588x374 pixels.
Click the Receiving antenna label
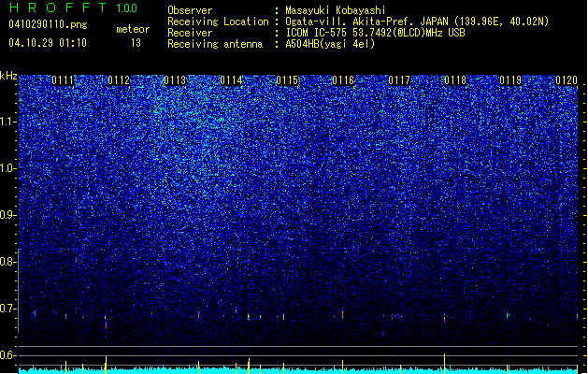(215, 44)
